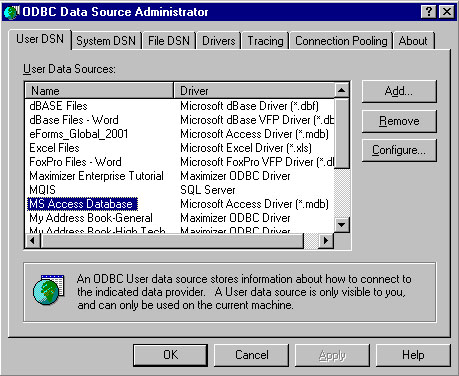Show the About tab
The image size is (459, 376).
pos(413,41)
